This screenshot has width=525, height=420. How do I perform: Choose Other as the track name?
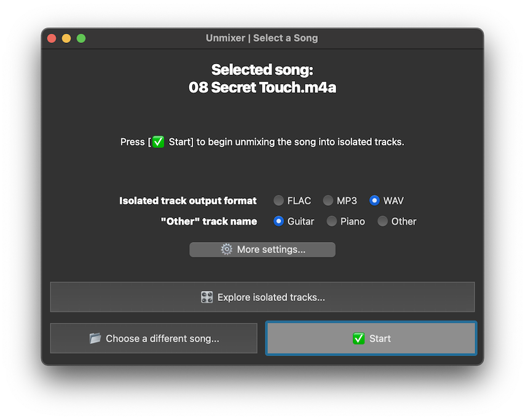tap(381, 221)
